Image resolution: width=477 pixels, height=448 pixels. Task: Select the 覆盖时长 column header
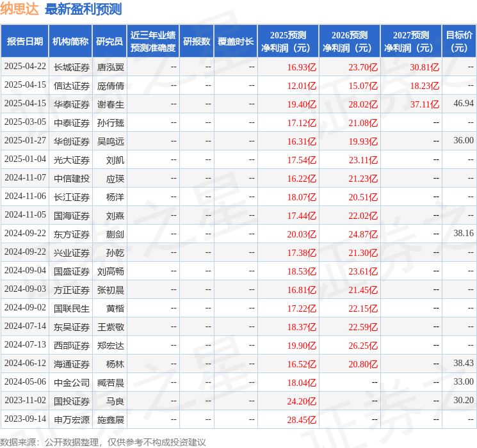[x=236, y=42]
